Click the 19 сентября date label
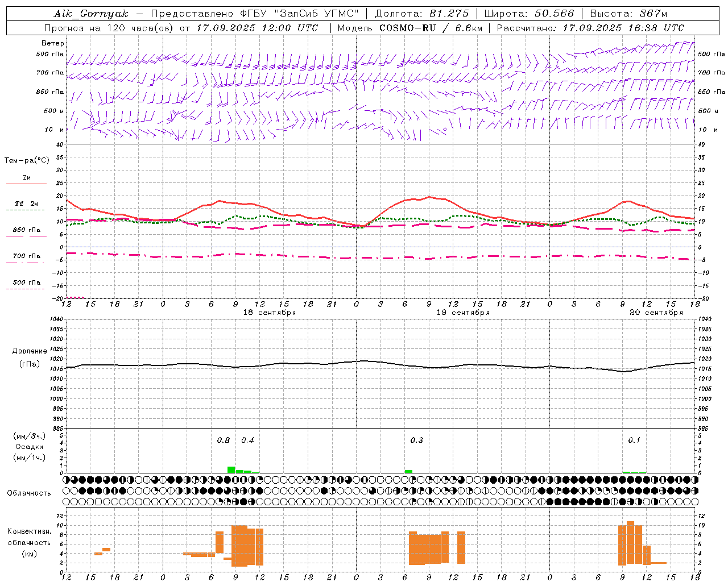Viewport: 728px width, 582px height. 463,313
